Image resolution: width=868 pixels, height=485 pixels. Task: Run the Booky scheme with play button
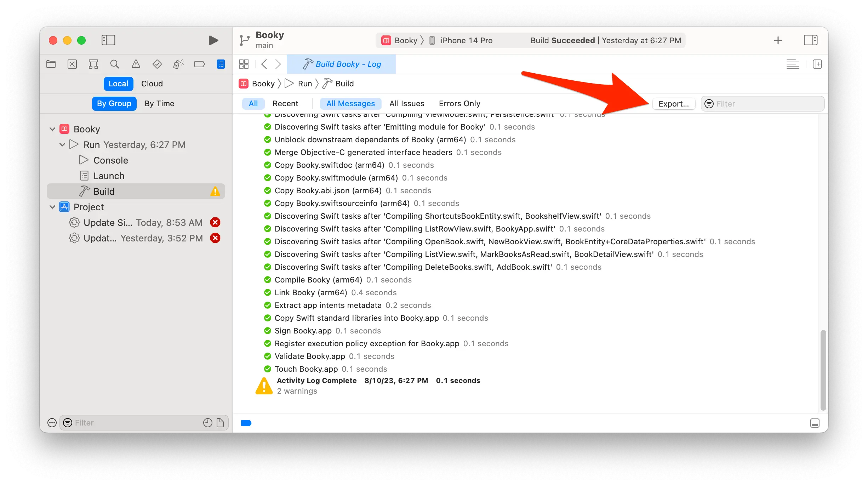click(x=213, y=40)
